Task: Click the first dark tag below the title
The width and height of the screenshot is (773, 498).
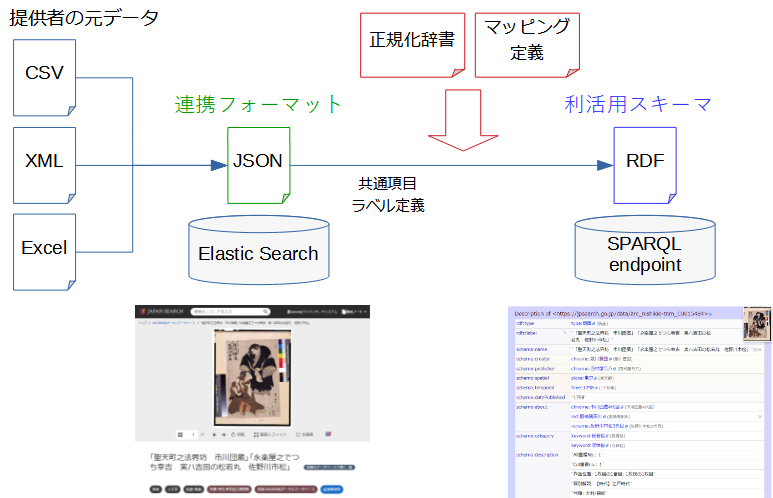Action: (156, 489)
